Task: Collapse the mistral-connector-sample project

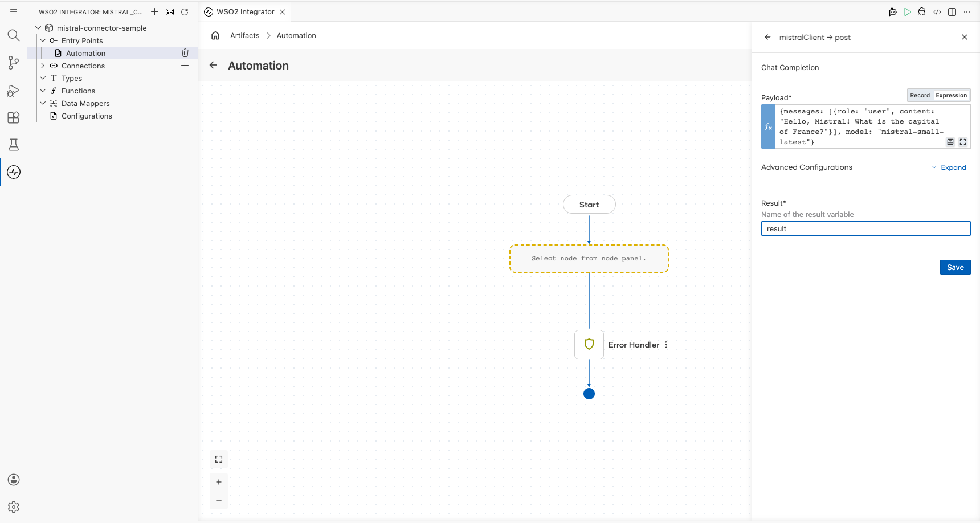Action: click(x=38, y=28)
